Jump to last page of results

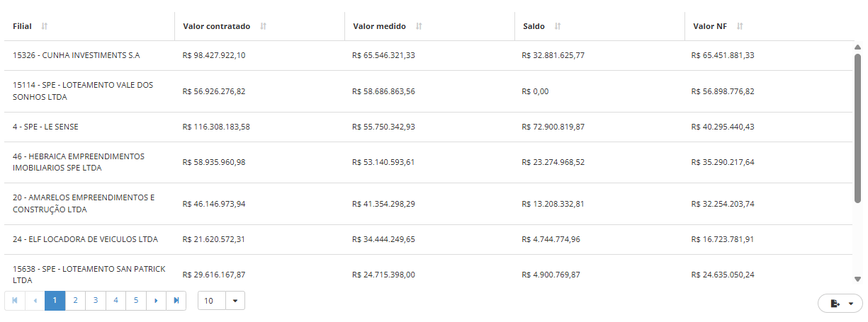coord(176,301)
